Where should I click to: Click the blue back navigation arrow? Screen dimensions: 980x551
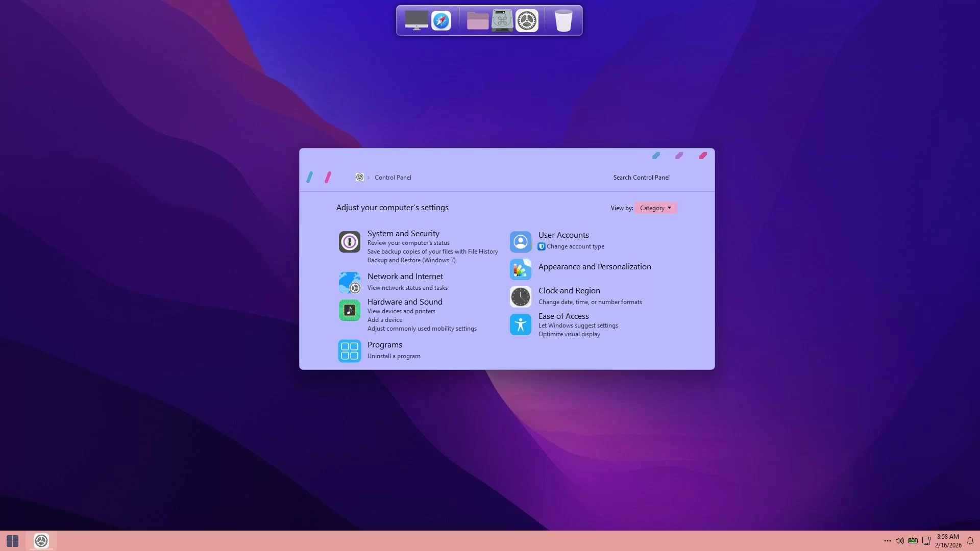[309, 178]
